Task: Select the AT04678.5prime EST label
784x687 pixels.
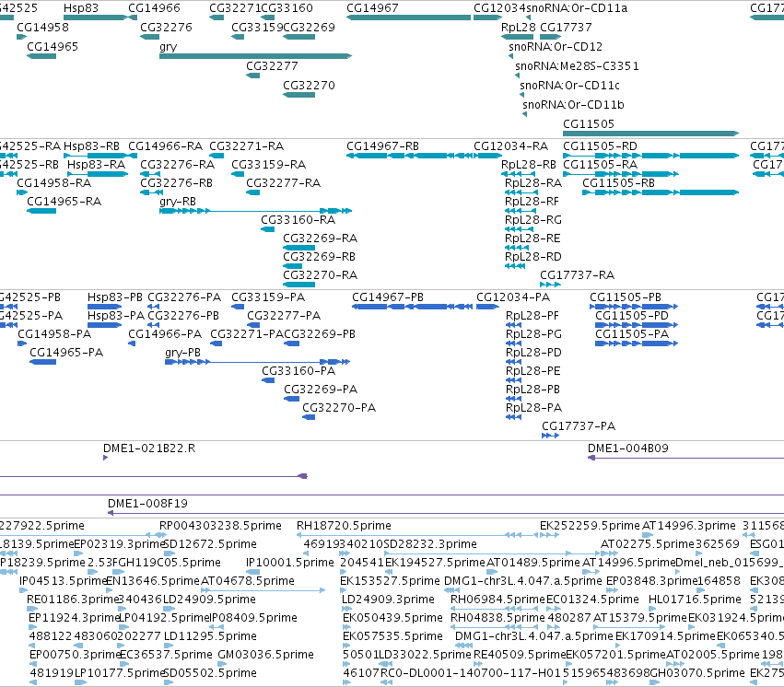Action: (x=248, y=581)
